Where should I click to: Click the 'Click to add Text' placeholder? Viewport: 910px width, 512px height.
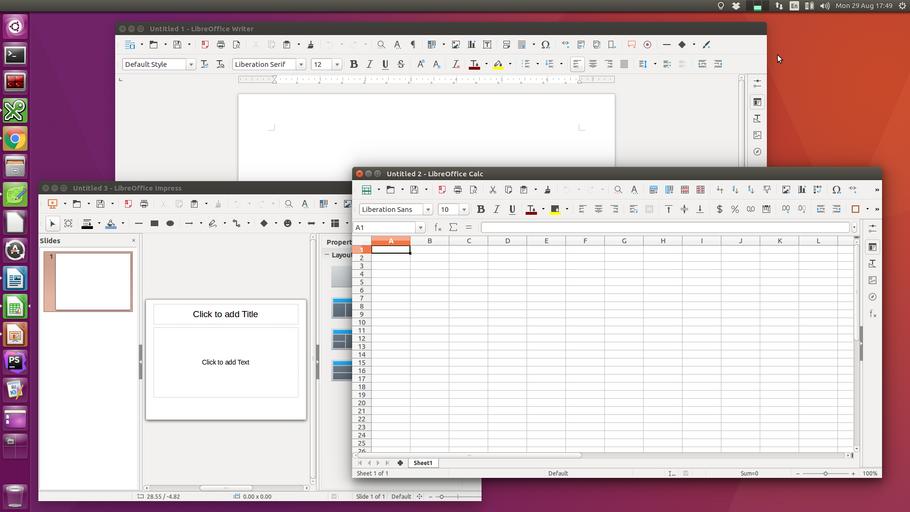225,362
